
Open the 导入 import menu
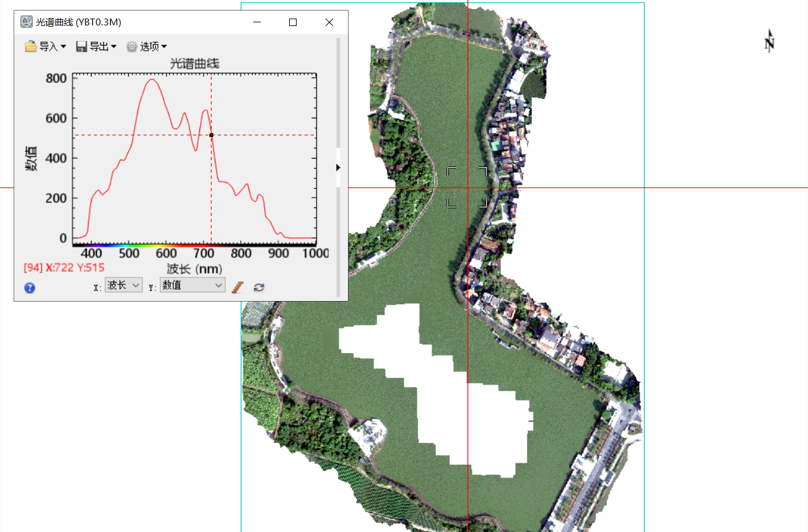[x=45, y=46]
